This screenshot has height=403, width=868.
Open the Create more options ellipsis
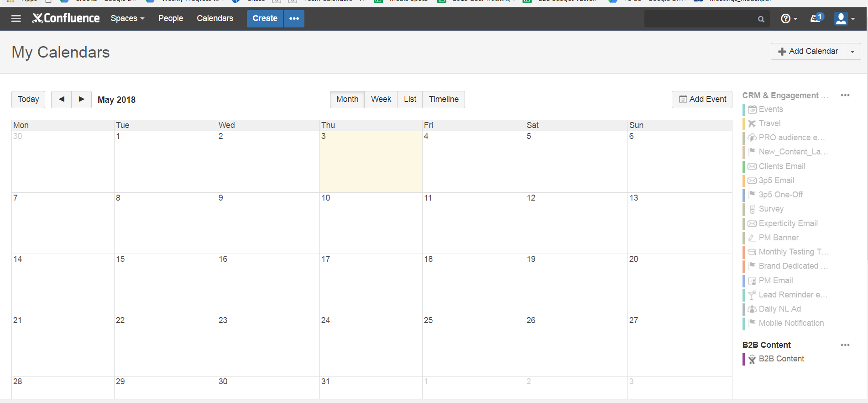294,18
